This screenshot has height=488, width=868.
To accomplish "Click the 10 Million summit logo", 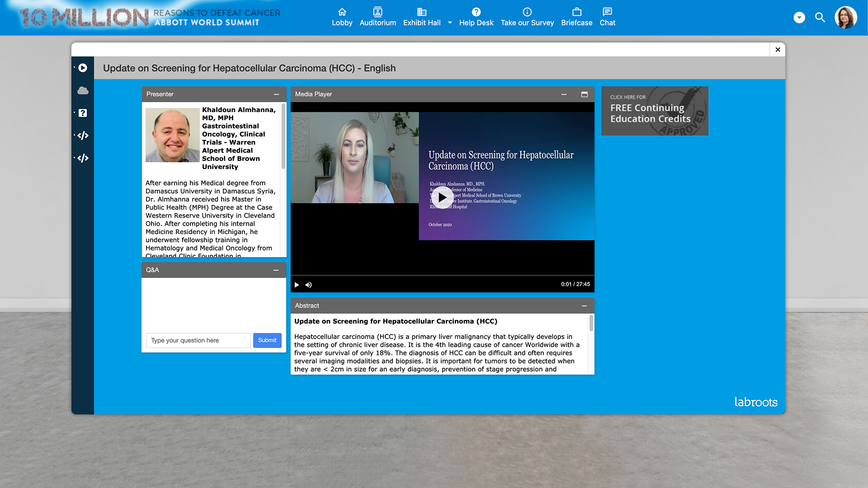I will [150, 18].
